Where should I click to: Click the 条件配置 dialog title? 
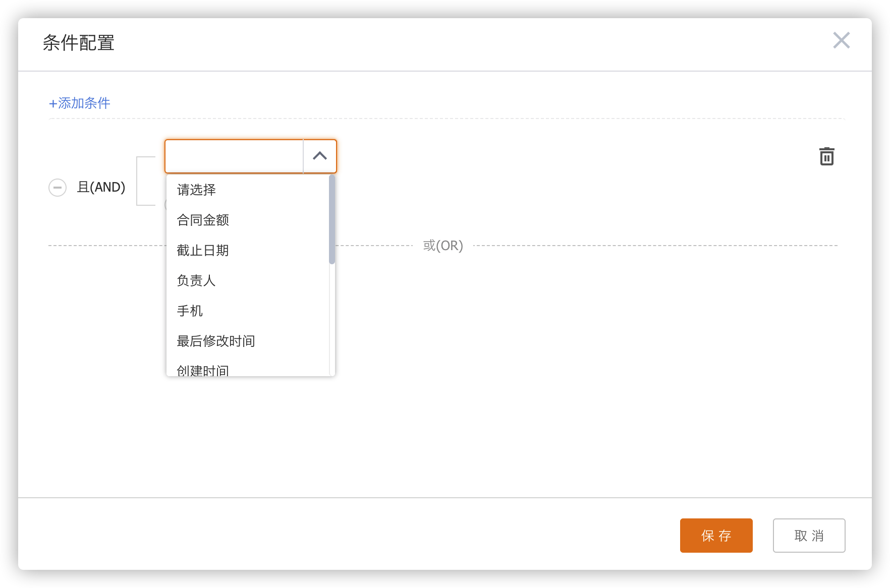(x=79, y=43)
